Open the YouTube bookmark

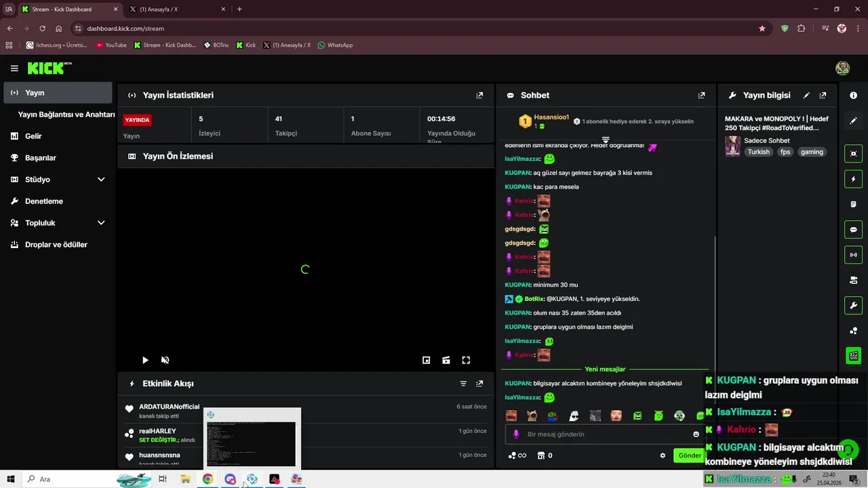pos(111,45)
